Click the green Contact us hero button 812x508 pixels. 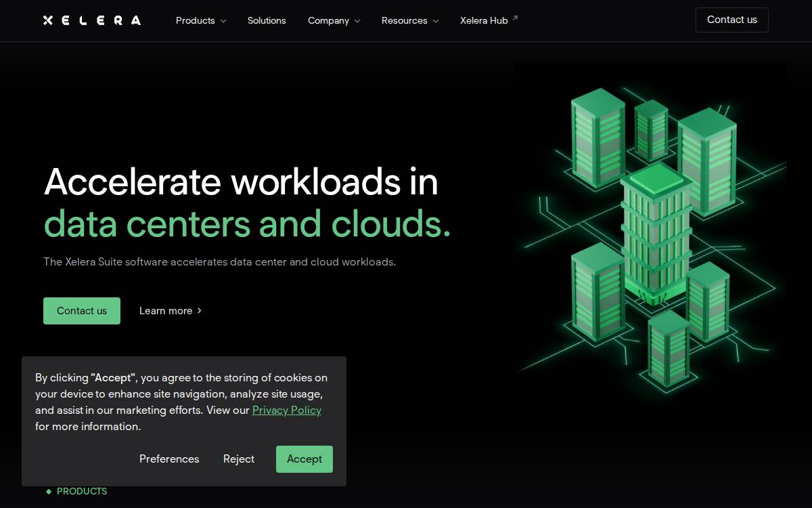point(82,311)
